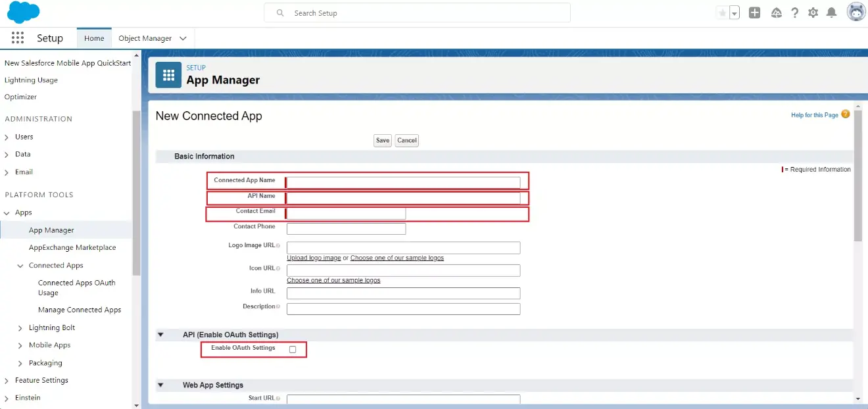Click the help icon beside Help for this Page
The image size is (868, 409).
click(846, 114)
